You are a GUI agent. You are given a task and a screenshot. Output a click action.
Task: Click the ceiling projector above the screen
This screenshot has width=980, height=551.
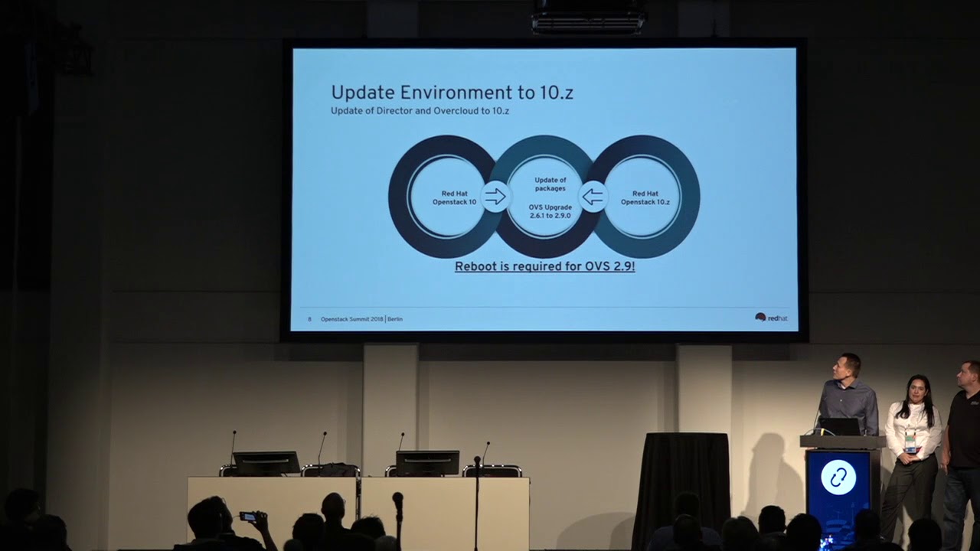pyautogui.click(x=588, y=15)
